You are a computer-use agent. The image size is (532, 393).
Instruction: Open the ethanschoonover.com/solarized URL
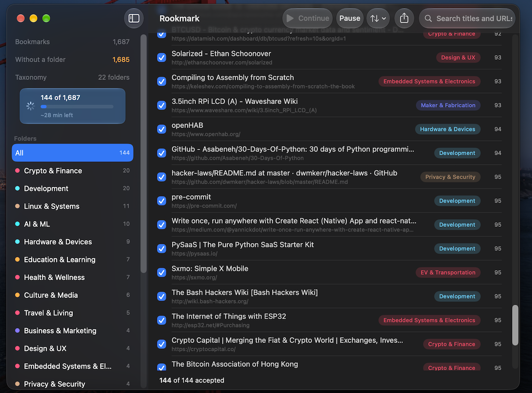[x=222, y=63]
